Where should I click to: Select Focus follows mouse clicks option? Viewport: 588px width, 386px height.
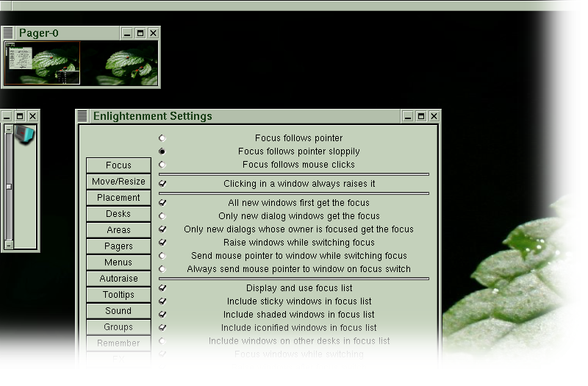(x=162, y=164)
